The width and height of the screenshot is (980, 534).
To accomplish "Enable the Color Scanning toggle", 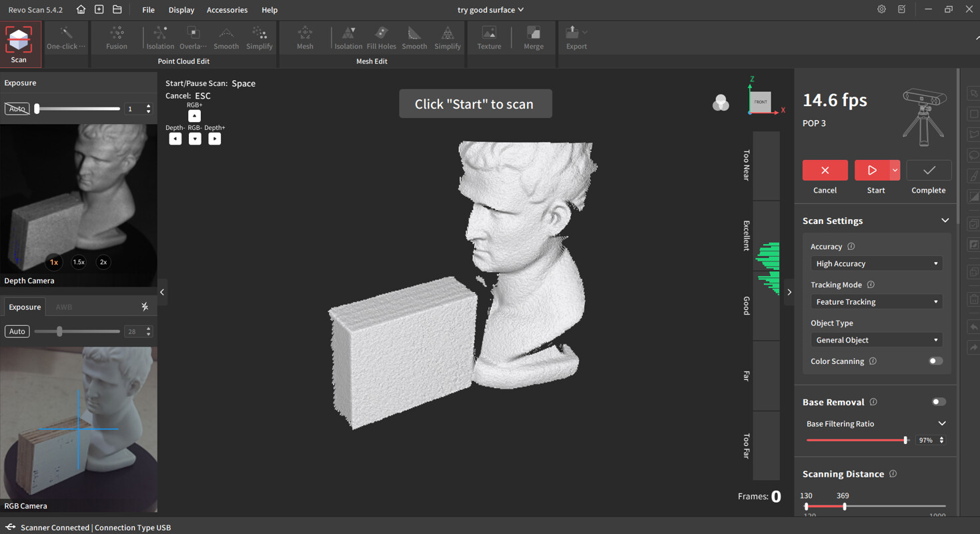I will (x=935, y=361).
